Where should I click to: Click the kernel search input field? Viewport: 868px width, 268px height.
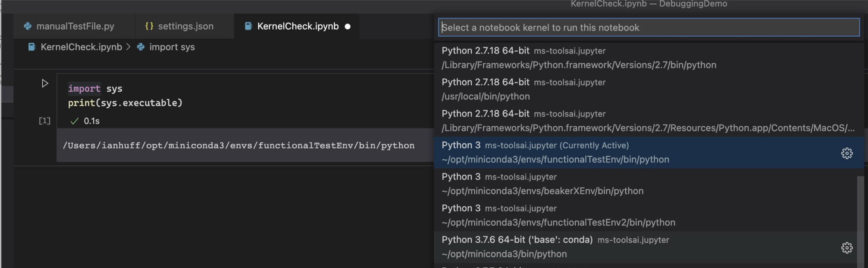pos(649,28)
